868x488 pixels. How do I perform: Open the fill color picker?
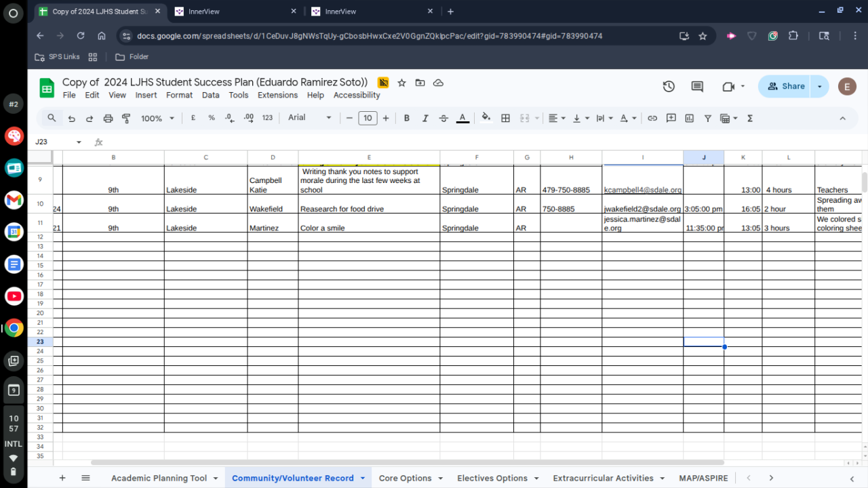click(486, 118)
